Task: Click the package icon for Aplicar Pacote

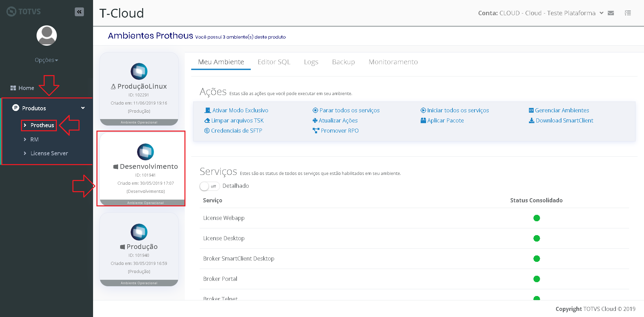Action: 423,120
